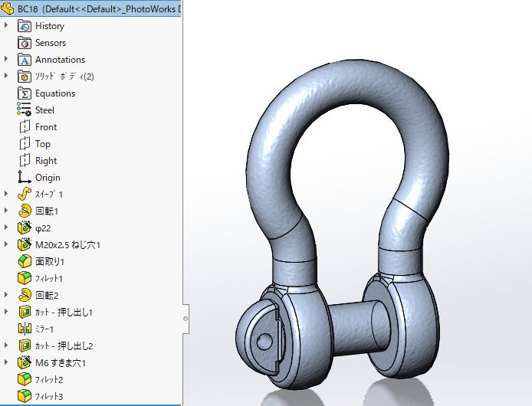This screenshot has width=532, height=406.
Task: Click the Right plane icon
Action: click(x=25, y=160)
